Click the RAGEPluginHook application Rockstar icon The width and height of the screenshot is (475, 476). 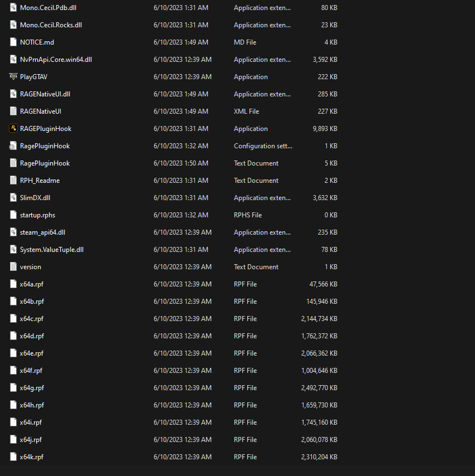coord(13,129)
